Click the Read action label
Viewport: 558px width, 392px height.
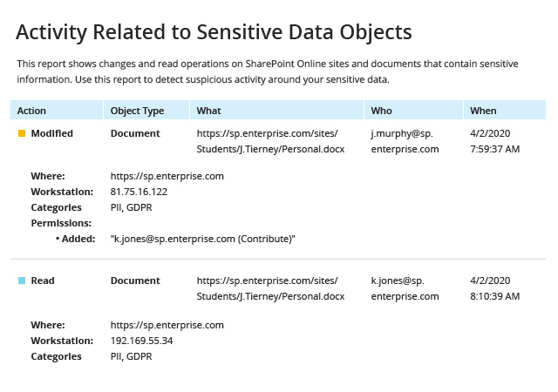(43, 280)
